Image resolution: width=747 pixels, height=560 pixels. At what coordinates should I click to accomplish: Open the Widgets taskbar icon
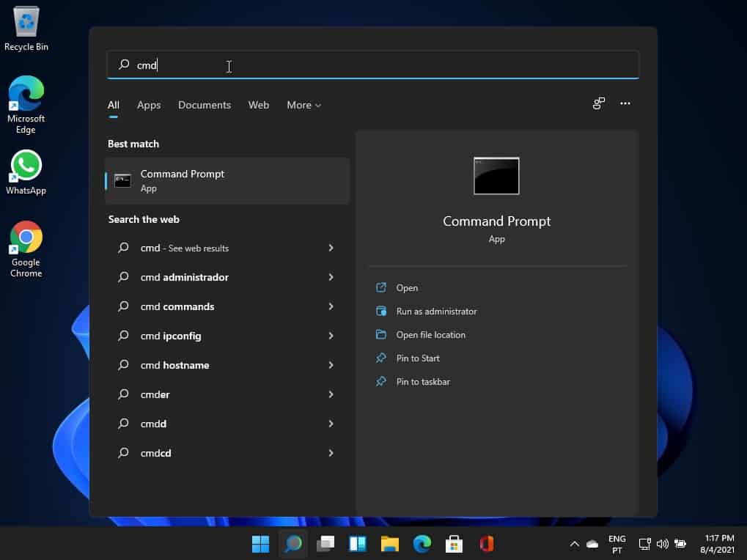click(357, 544)
